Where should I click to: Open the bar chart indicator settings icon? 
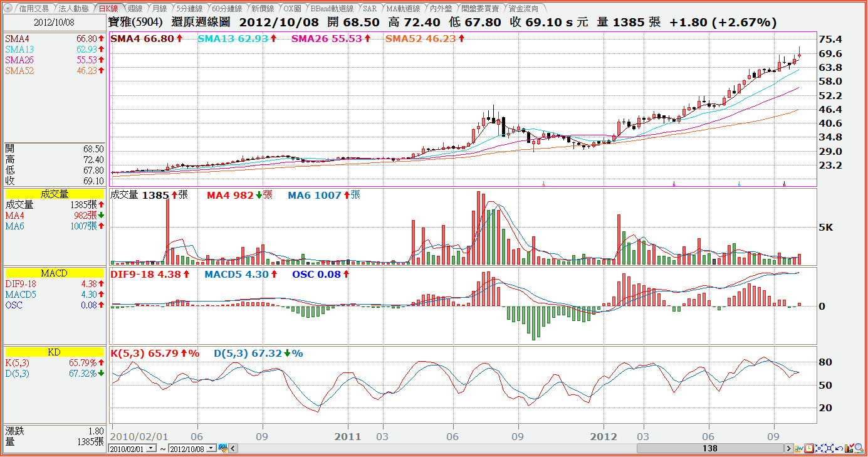(849, 448)
